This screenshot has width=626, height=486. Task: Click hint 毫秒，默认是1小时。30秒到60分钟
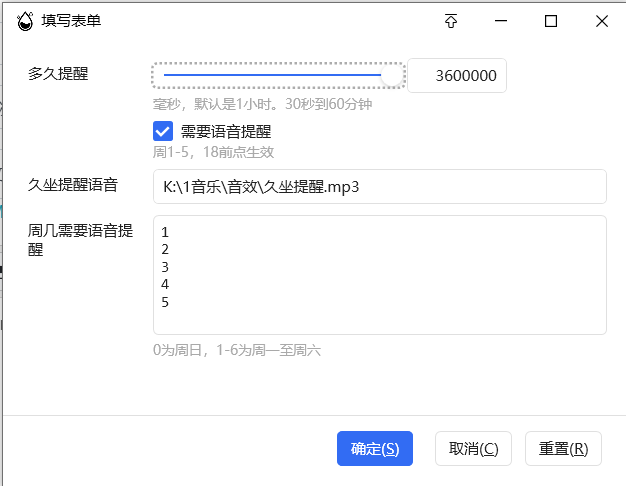point(262,104)
